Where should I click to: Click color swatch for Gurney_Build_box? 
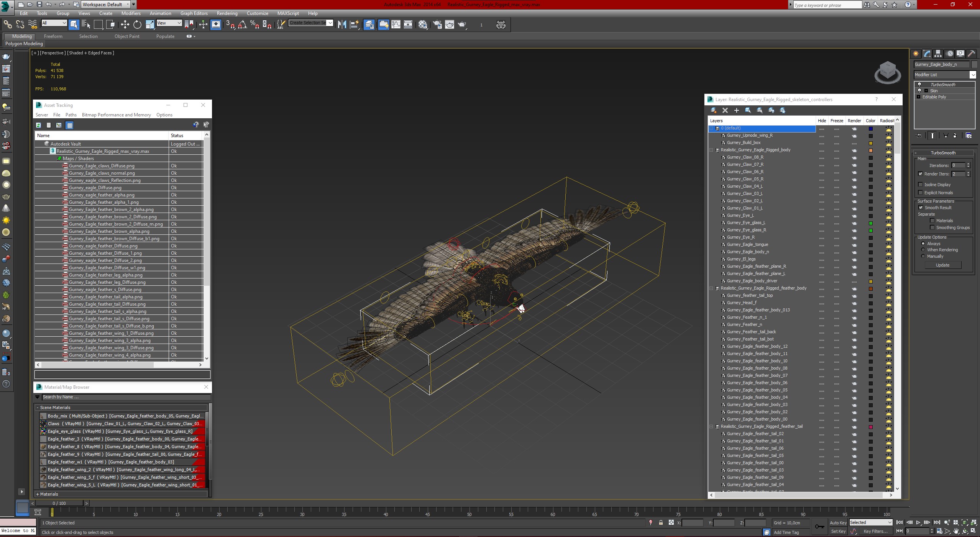point(870,143)
